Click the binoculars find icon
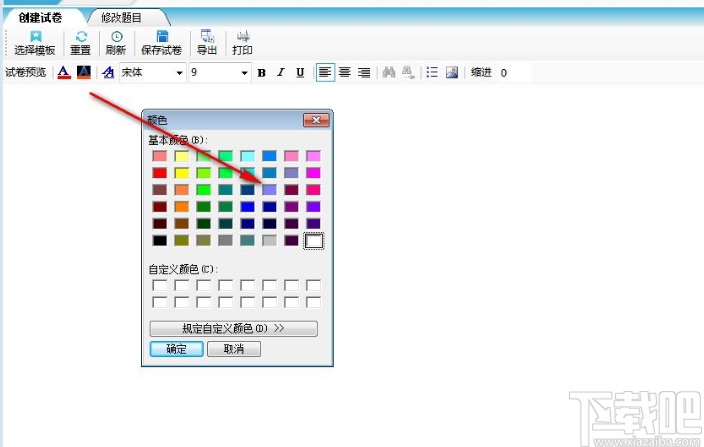This screenshot has height=447, width=704. click(389, 72)
